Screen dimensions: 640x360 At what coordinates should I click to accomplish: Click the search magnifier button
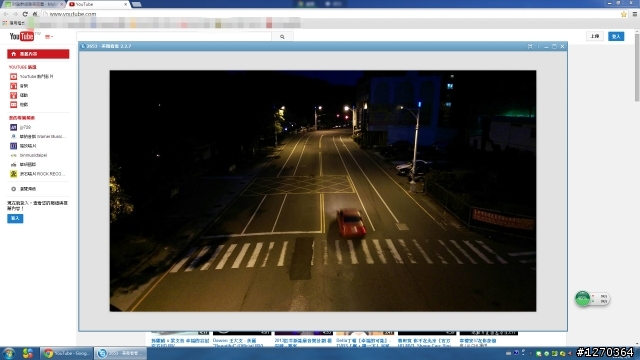(x=282, y=37)
